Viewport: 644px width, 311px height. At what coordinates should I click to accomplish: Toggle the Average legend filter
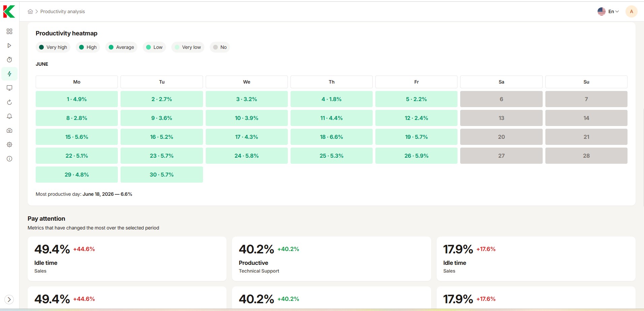tap(121, 47)
